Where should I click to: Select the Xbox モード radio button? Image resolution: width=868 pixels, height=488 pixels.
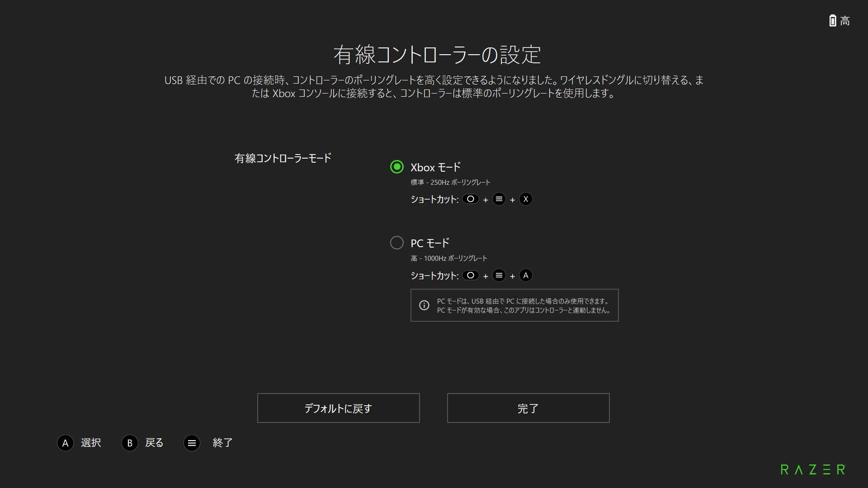pyautogui.click(x=396, y=167)
